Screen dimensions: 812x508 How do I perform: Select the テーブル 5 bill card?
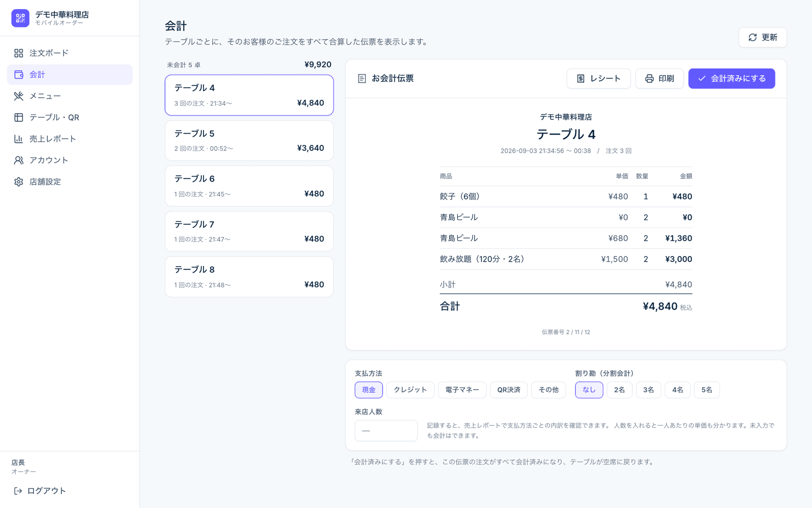point(249,141)
